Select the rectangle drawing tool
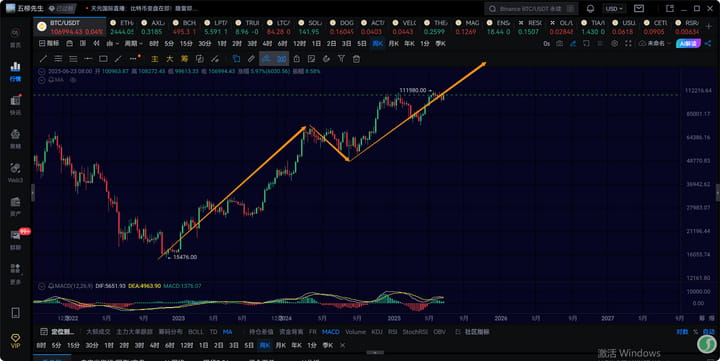Viewport: 720px width, 361px height. click(103, 59)
